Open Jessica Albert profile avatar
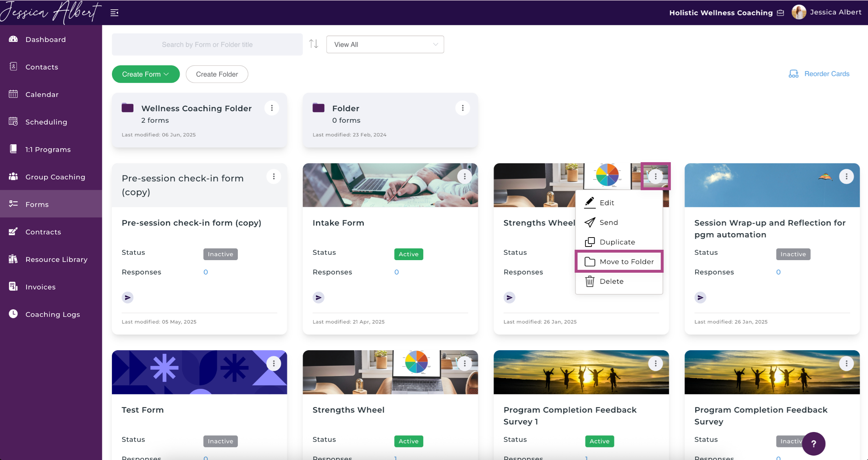 [799, 12]
